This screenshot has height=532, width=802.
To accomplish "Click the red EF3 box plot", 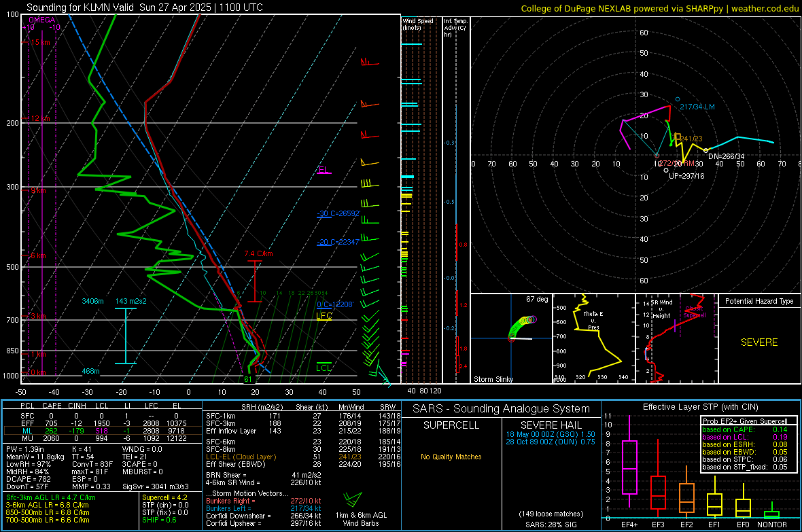I will (x=658, y=478).
